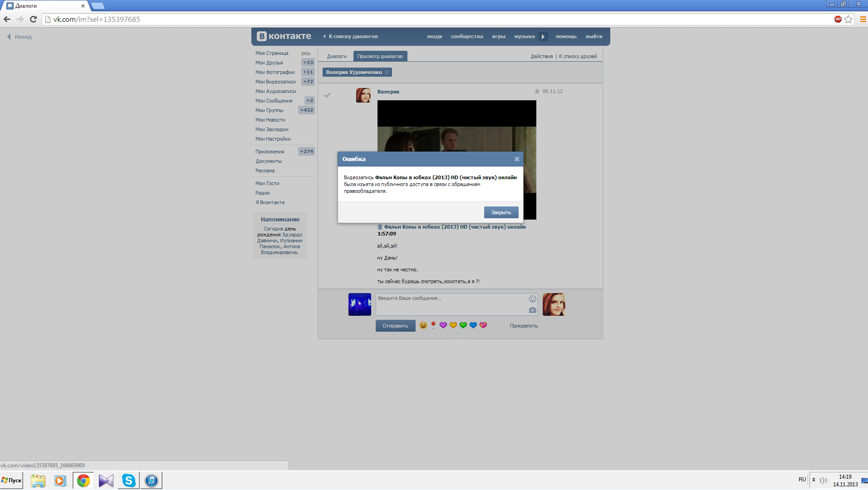
Task: Insert the green heart emoji
Action: (x=463, y=325)
